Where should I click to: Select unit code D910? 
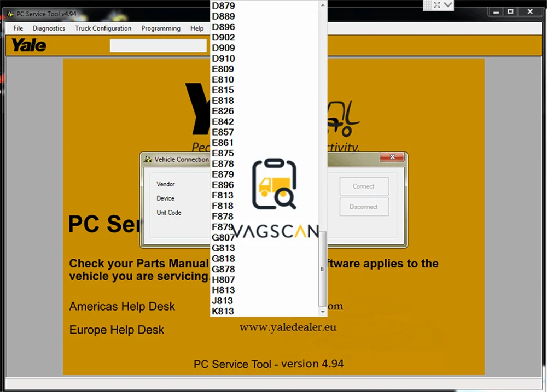pyautogui.click(x=264, y=58)
